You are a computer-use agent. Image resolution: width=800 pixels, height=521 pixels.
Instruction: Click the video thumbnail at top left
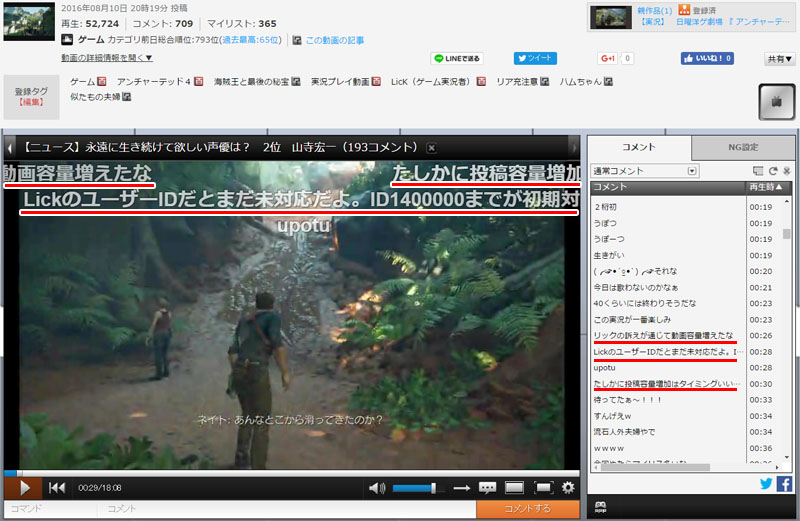coord(29,21)
